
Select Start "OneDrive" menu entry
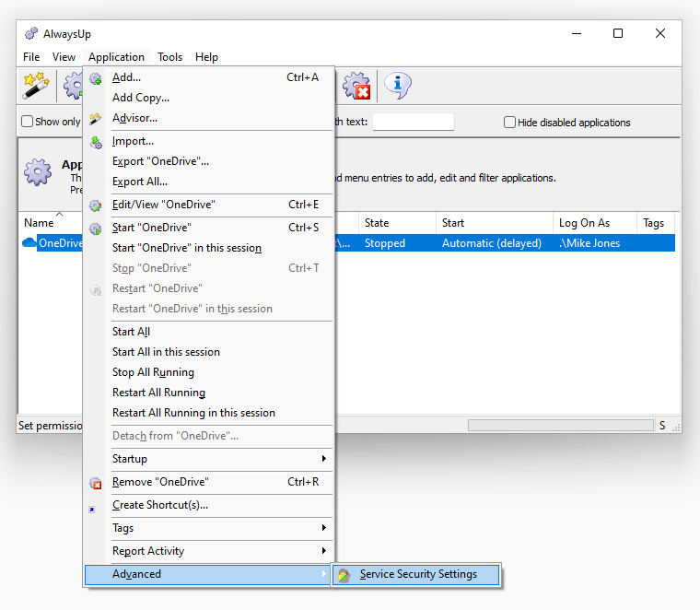point(209,229)
